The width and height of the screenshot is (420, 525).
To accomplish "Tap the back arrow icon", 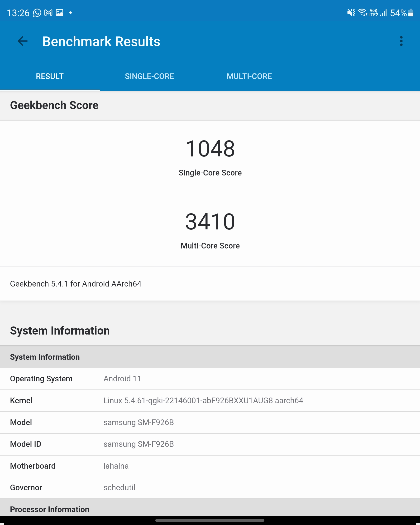I will tap(22, 41).
